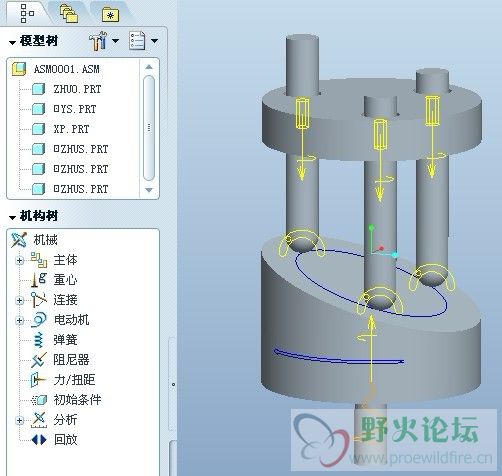Image resolution: width=502 pixels, height=476 pixels.
Task: Select ASM0001.ASM in the model tree
Action: (x=67, y=69)
